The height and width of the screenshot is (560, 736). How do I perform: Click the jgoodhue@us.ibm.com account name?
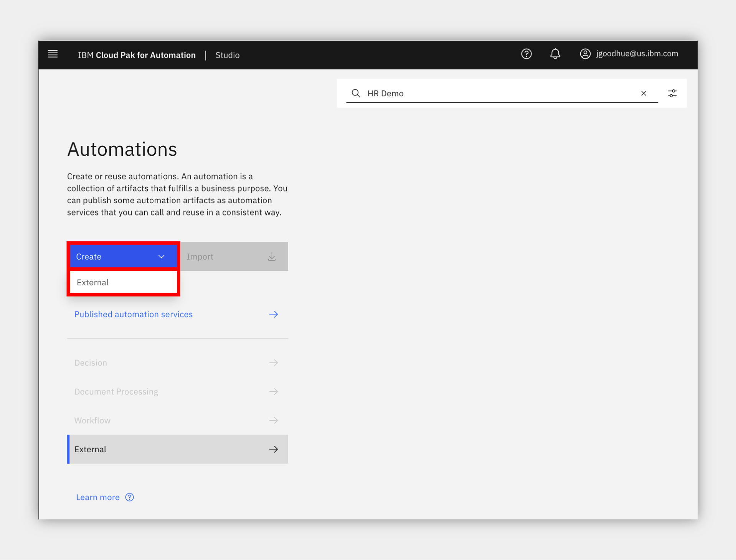tap(637, 54)
